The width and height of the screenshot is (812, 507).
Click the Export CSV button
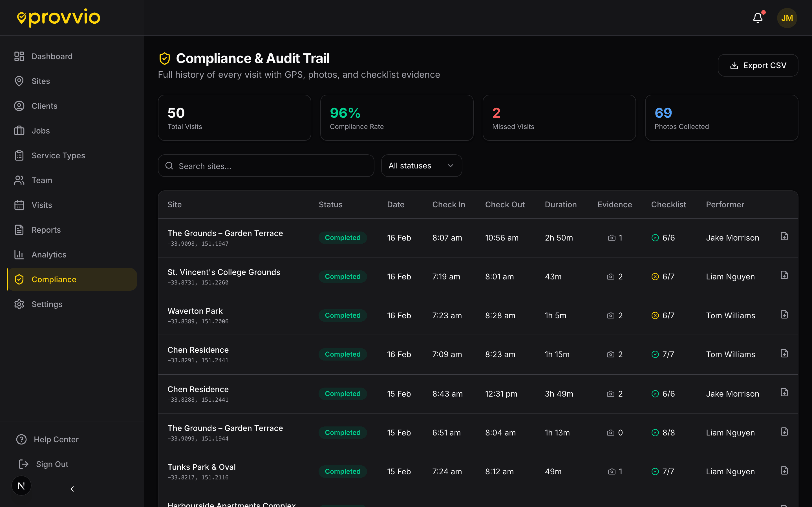[758, 65]
